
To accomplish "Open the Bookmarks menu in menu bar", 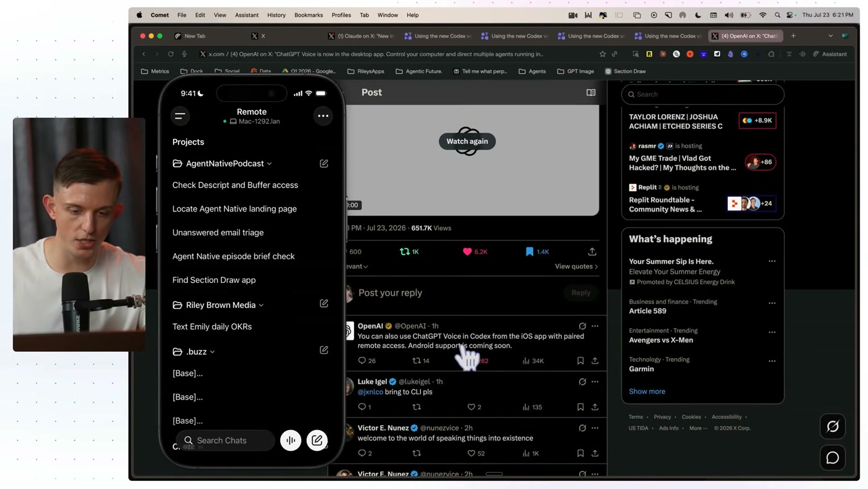I will [309, 15].
